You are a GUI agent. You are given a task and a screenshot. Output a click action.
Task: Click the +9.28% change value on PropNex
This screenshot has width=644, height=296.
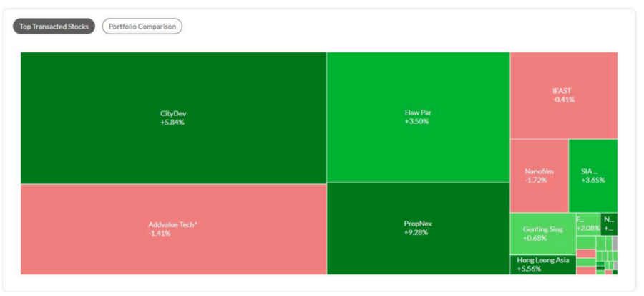point(418,233)
